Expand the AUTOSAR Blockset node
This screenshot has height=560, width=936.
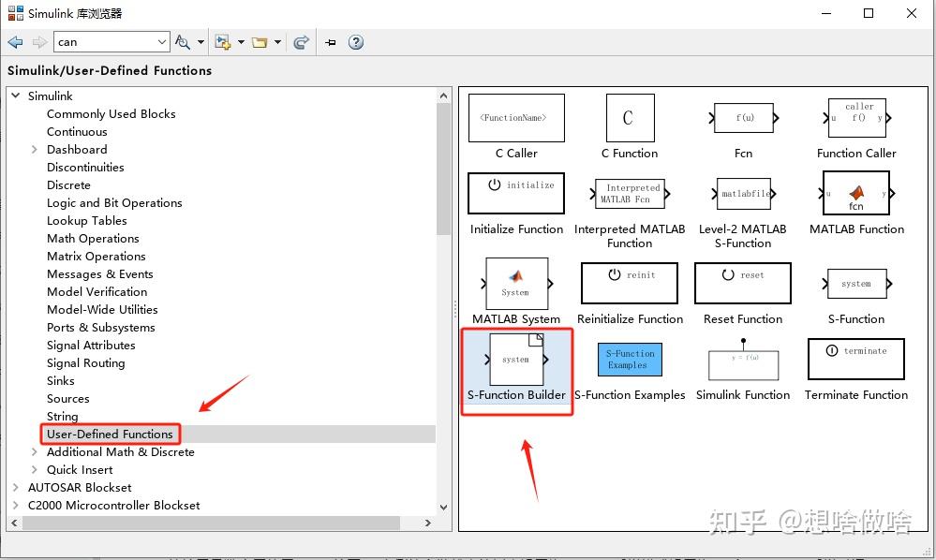tap(16, 487)
